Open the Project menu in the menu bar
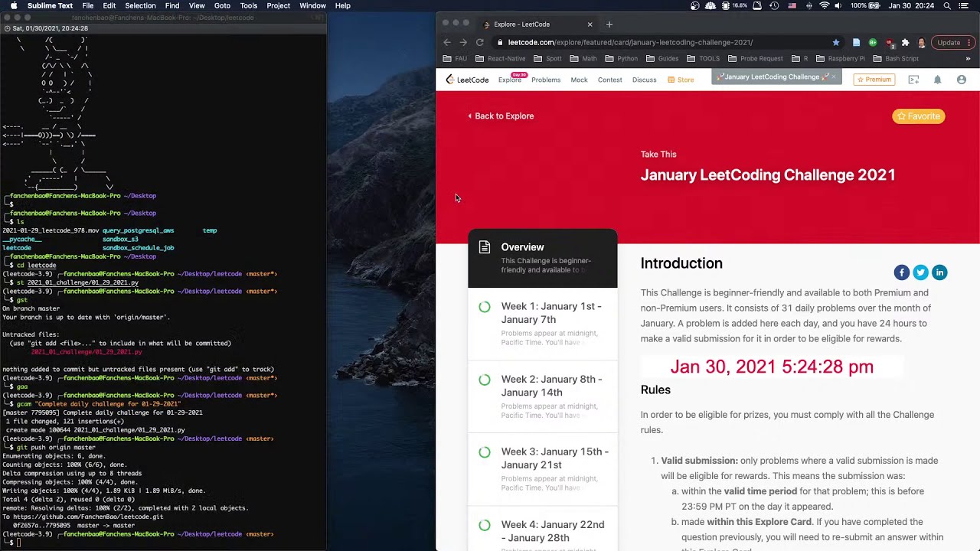 tap(278, 6)
